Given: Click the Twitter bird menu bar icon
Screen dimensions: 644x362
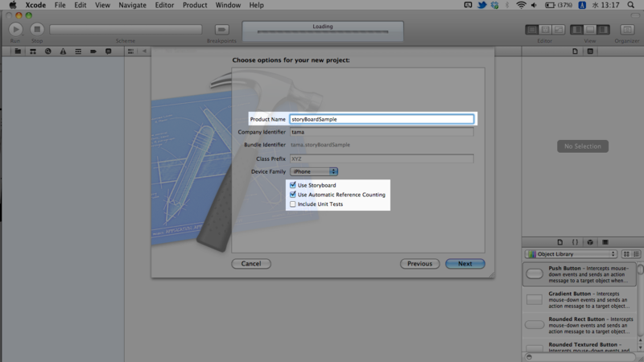Looking at the screenshot, I should pyautogui.click(x=481, y=5).
